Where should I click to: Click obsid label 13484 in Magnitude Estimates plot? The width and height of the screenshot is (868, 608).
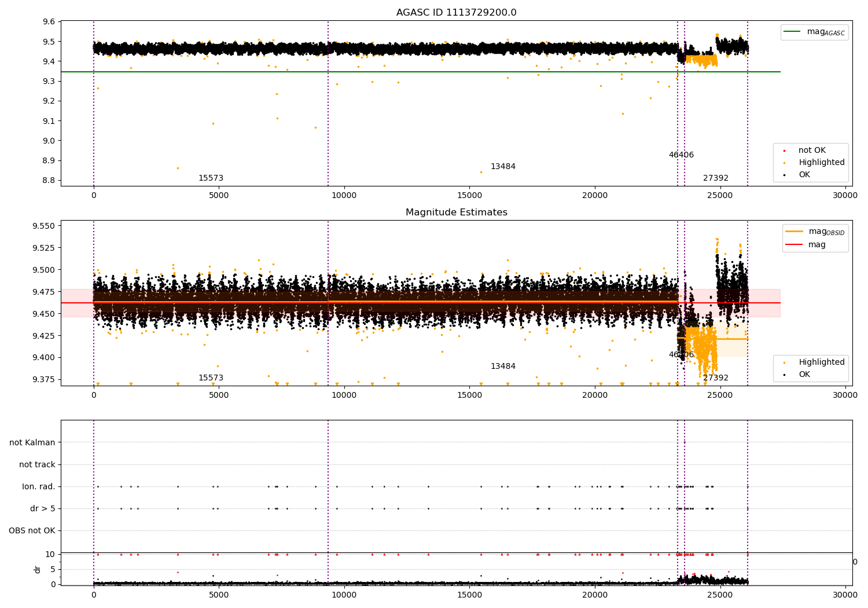tap(503, 367)
